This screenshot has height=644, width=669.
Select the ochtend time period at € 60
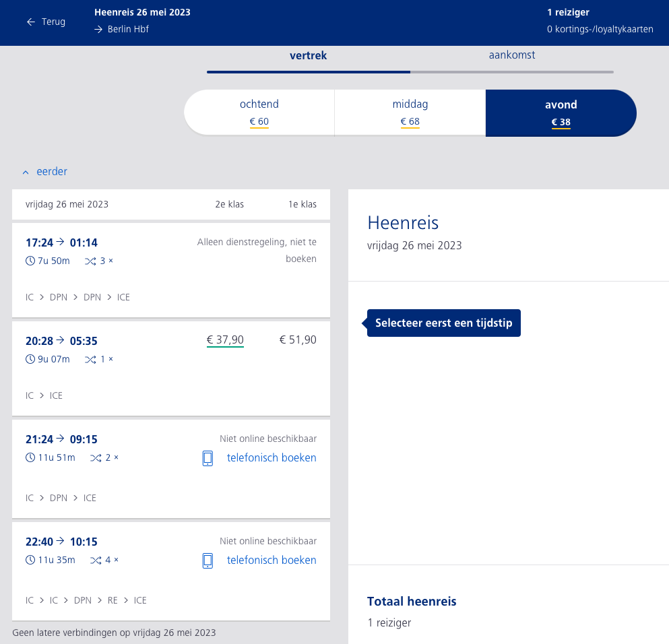point(259,112)
